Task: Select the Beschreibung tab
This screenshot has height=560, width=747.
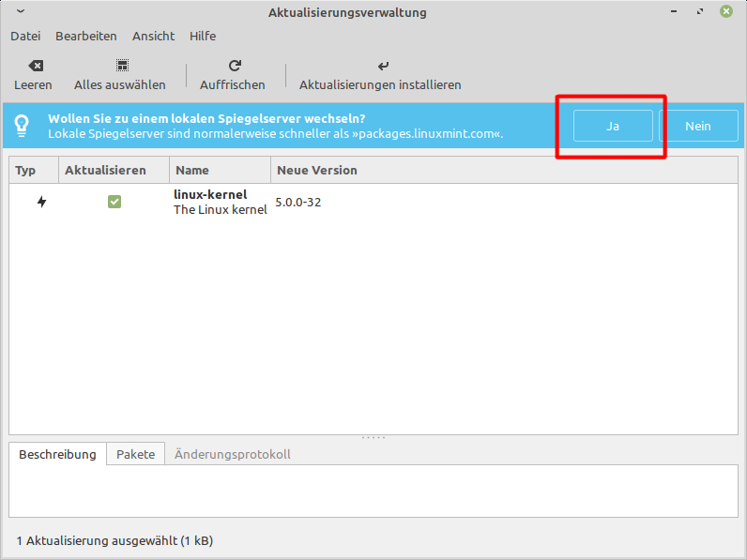Action: (57, 454)
